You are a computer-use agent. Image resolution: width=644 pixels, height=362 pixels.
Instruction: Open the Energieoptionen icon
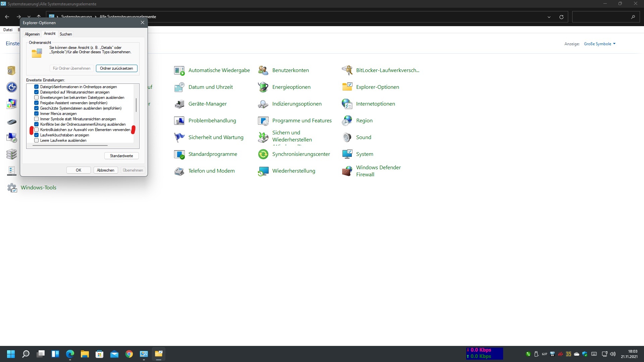[x=263, y=87]
